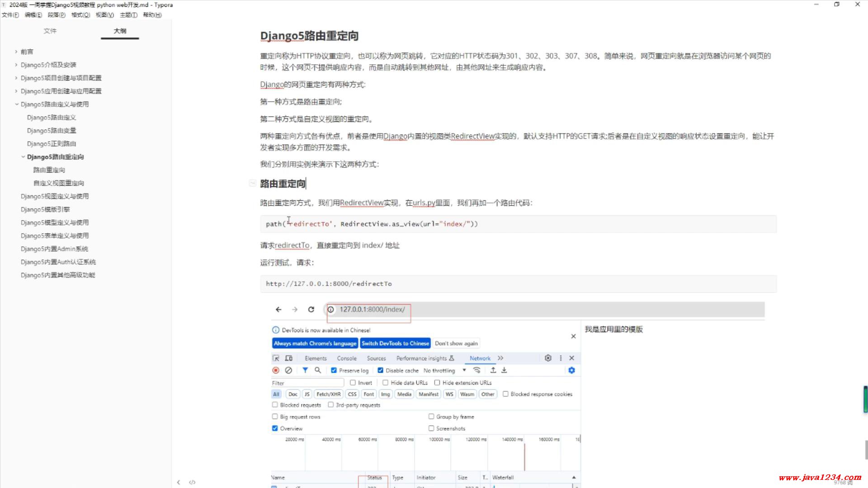Click the document vertical scrollbar thumb
The height and width of the screenshot is (488, 868).
[866, 449]
